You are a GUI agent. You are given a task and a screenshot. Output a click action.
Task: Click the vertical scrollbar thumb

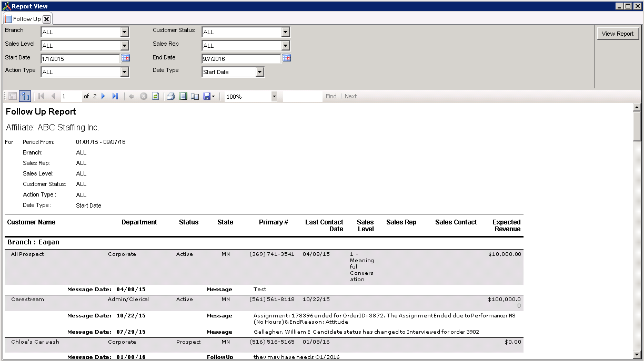tap(637, 126)
